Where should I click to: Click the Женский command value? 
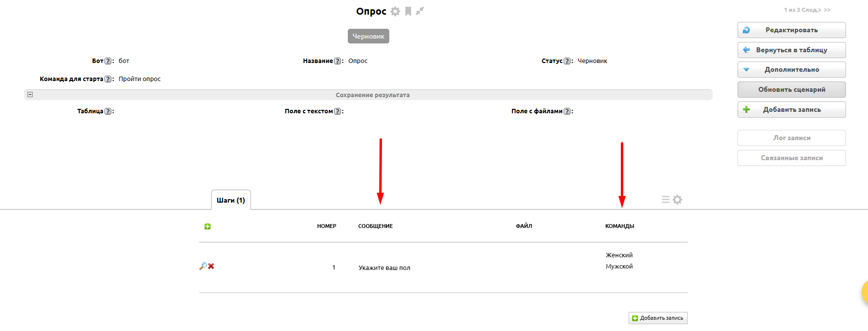pos(619,255)
